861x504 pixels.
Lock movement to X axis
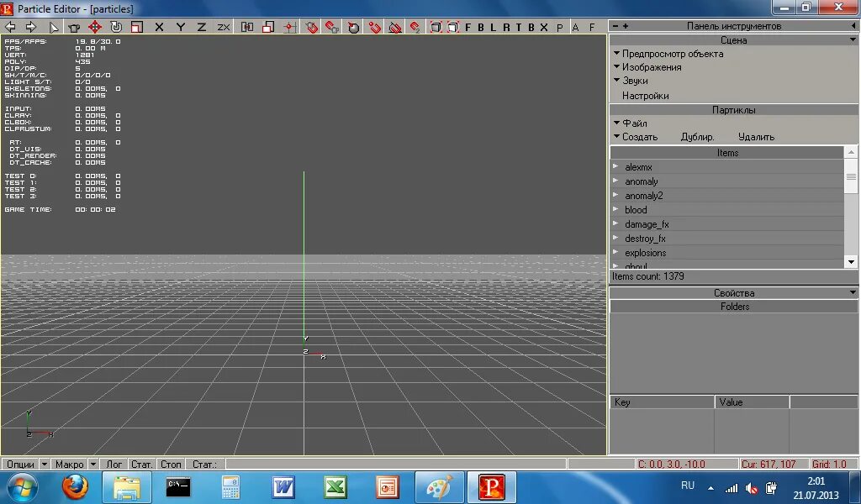coord(159,27)
